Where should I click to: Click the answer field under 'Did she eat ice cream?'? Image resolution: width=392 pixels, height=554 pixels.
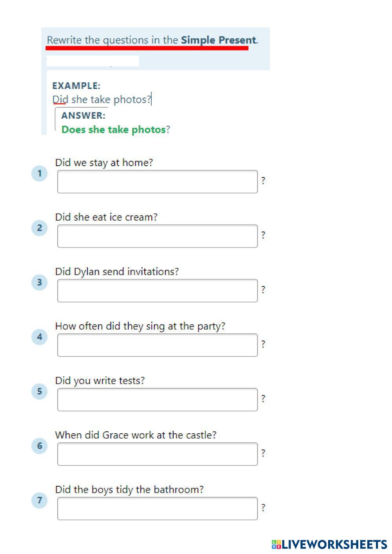(x=157, y=236)
